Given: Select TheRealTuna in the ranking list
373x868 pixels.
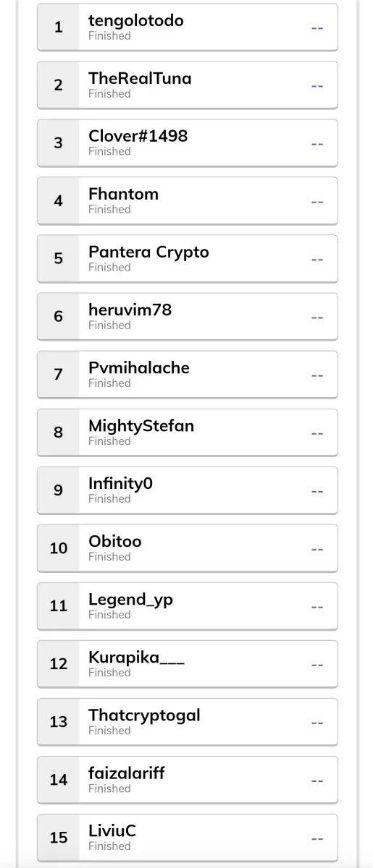Looking at the screenshot, I should tap(187, 85).
